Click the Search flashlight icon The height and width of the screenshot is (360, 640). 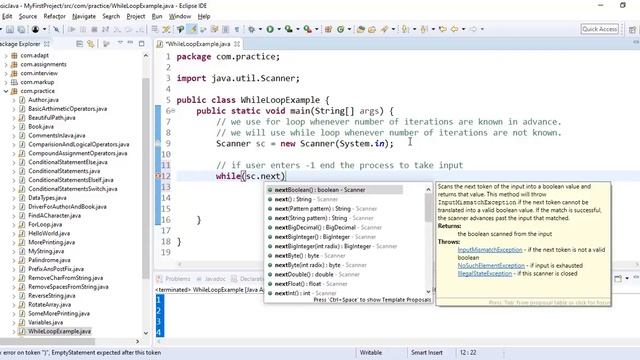click(x=384, y=29)
